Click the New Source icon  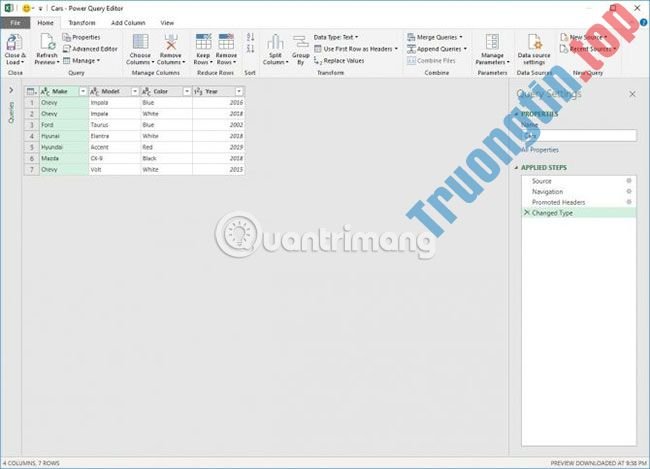pyautogui.click(x=564, y=37)
